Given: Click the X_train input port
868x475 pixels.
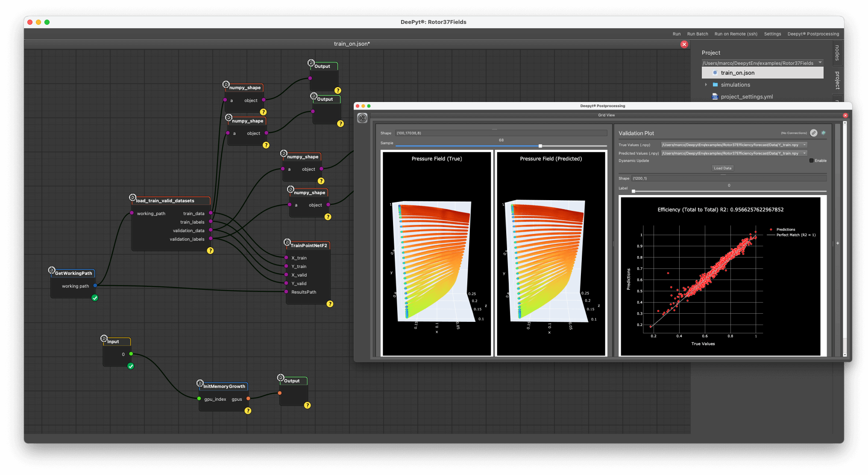Looking at the screenshot, I should tap(286, 258).
